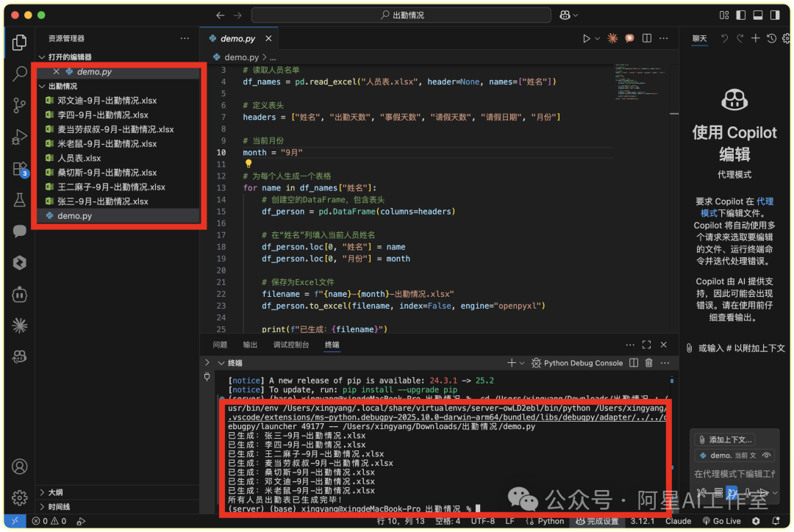This screenshot has width=794, height=532.
Task: Open chat history clock icon
Action: click(771, 38)
